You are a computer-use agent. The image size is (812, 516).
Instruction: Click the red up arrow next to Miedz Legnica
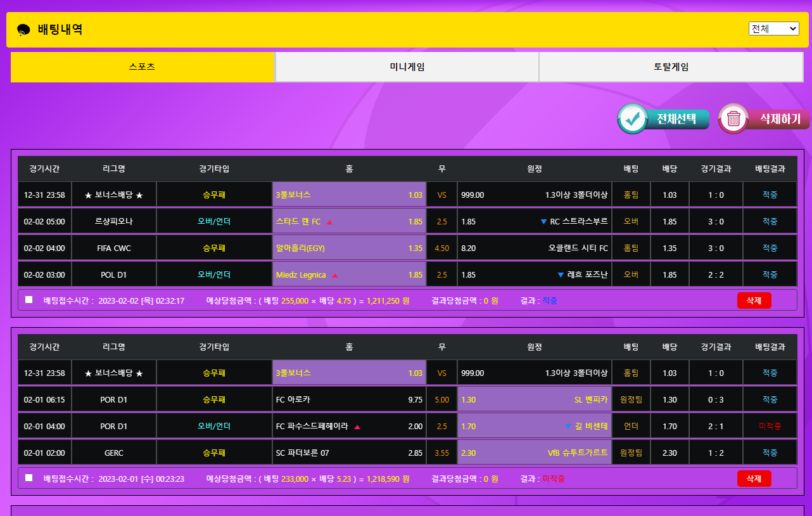coord(335,276)
